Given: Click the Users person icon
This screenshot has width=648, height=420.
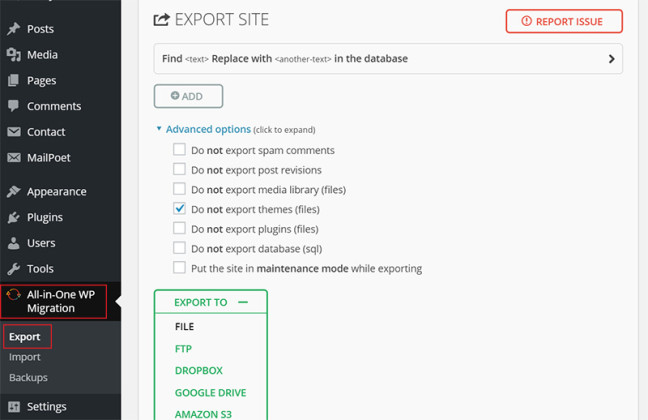Looking at the screenshot, I should 14,243.
